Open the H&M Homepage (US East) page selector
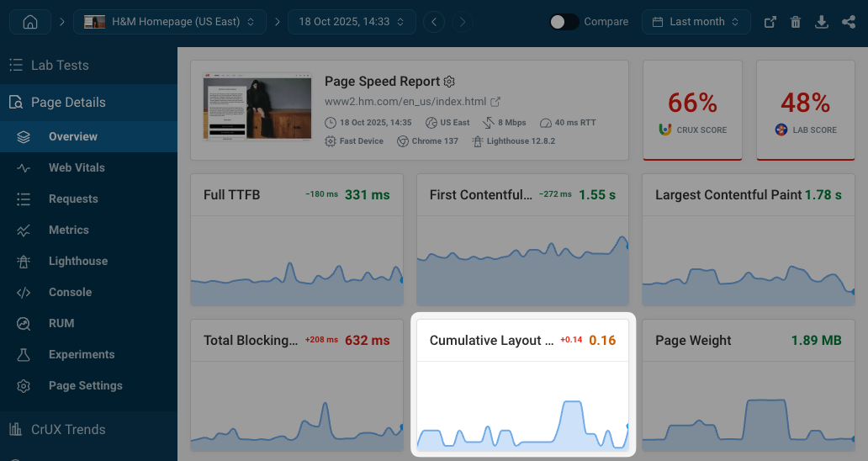This screenshot has height=461, width=868. pos(169,22)
